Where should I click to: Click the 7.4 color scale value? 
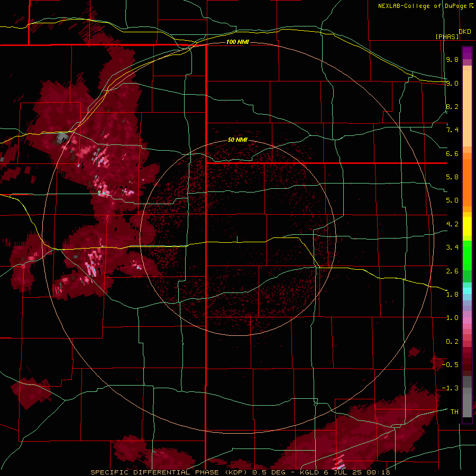pos(452,130)
